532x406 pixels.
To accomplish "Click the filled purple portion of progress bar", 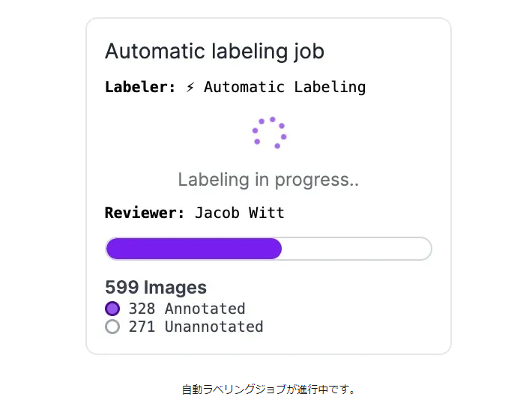I will pos(194,249).
